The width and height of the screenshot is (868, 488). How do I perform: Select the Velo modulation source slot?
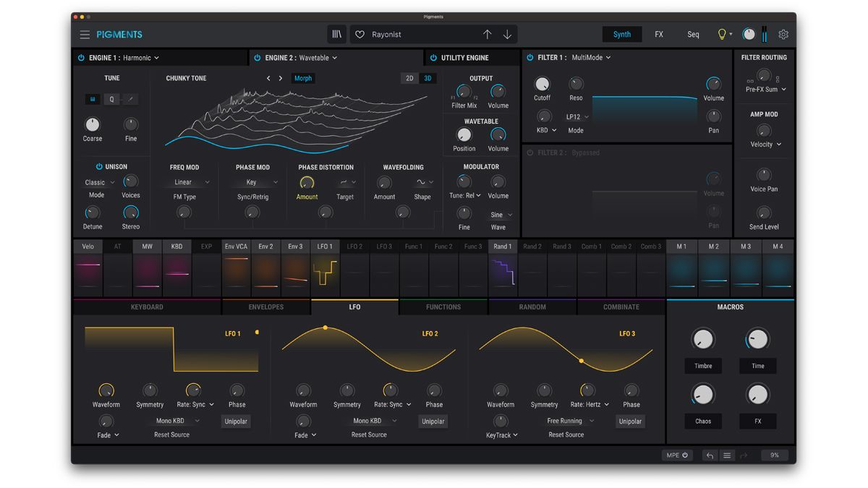point(88,267)
